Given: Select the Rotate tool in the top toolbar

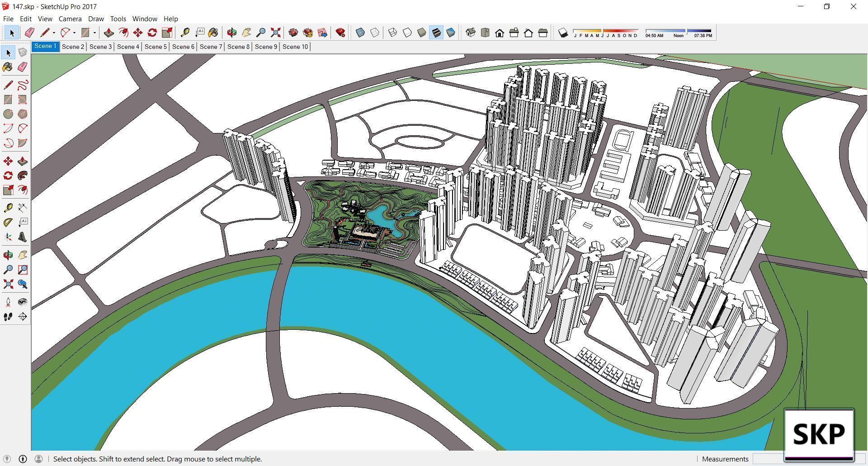Looking at the screenshot, I should point(152,33).
